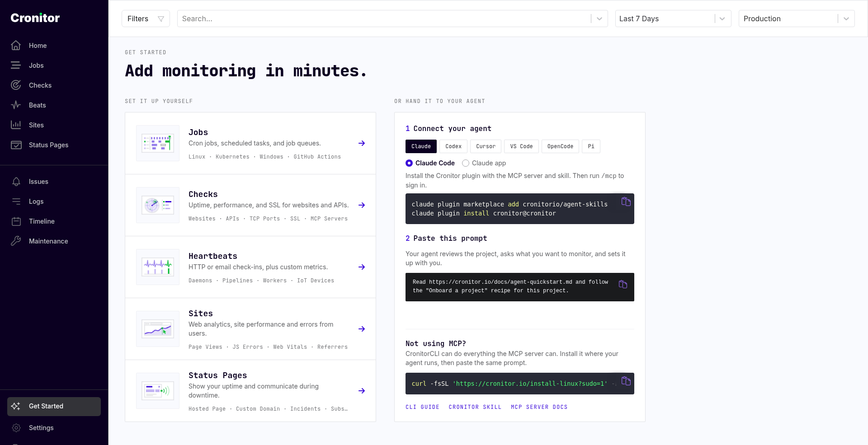Click 'GitHub Actions' tag under Jobs
The height and width of the screenshot is (445, 868).
(317, 157)
